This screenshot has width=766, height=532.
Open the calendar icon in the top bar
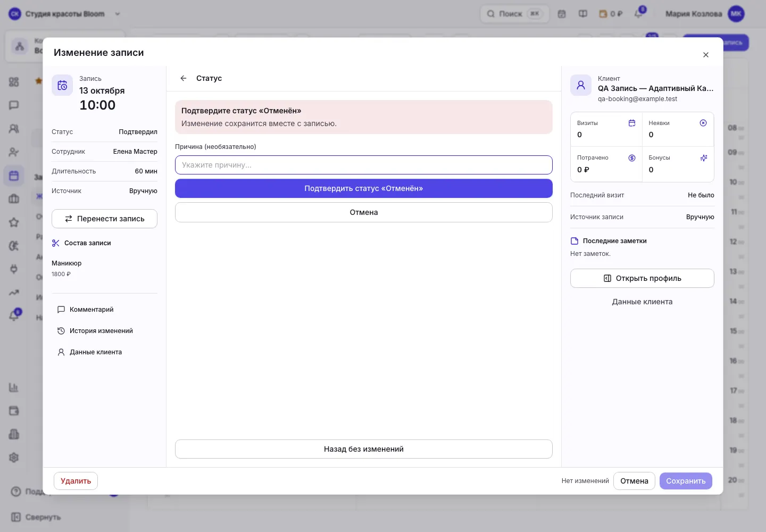click(562, 14)
